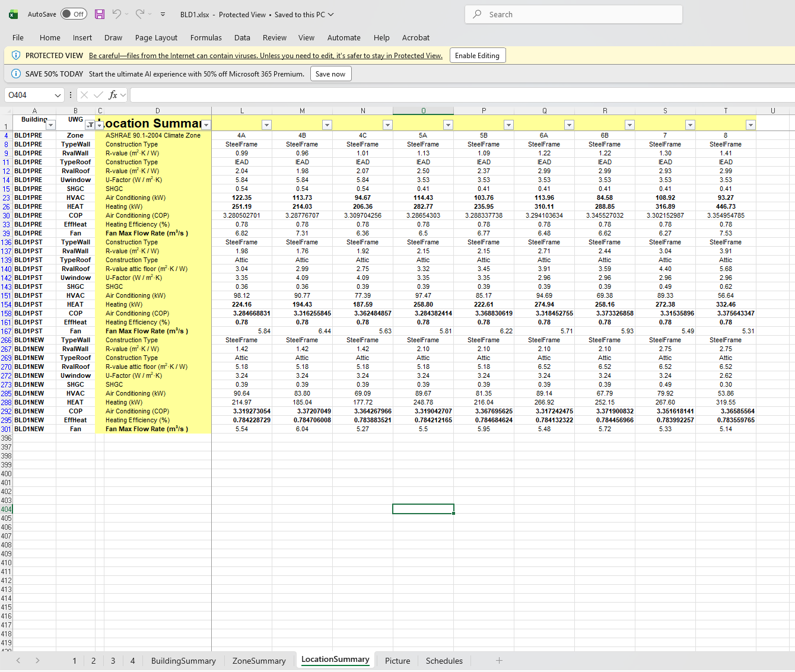Click the Enable Editing button

[x=477, y=56]
